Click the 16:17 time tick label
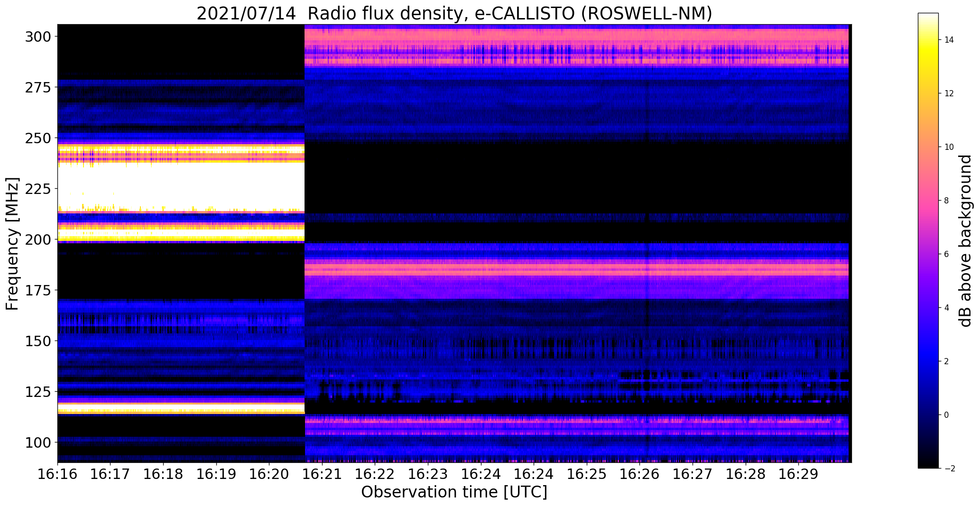 [111, 474]
